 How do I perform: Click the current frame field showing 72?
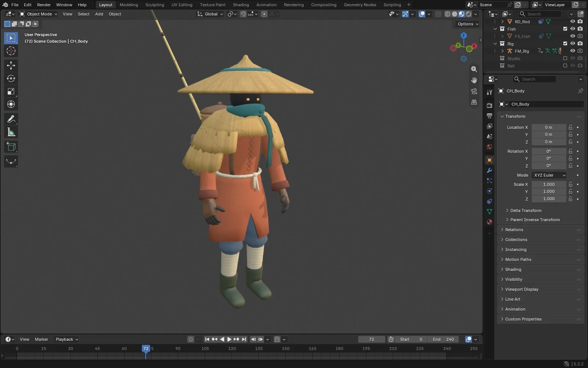click(x=372, y=339)
